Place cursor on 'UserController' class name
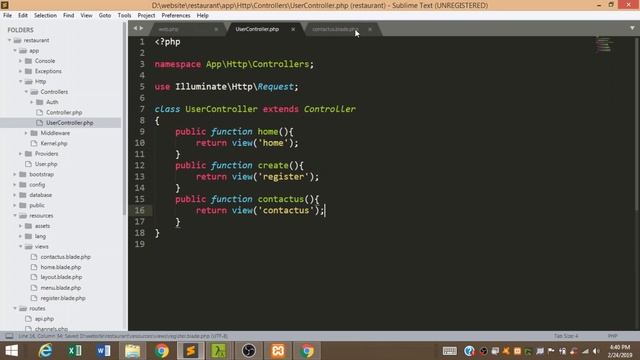640x360 pixels. [221, 109]
